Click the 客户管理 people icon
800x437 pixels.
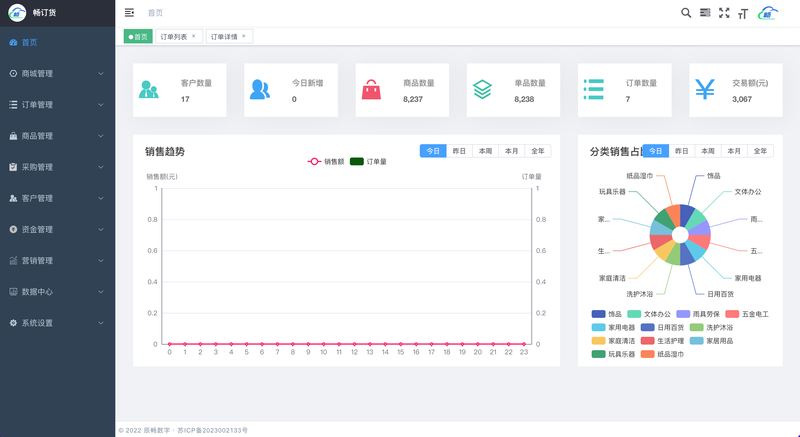coord(13,198)
